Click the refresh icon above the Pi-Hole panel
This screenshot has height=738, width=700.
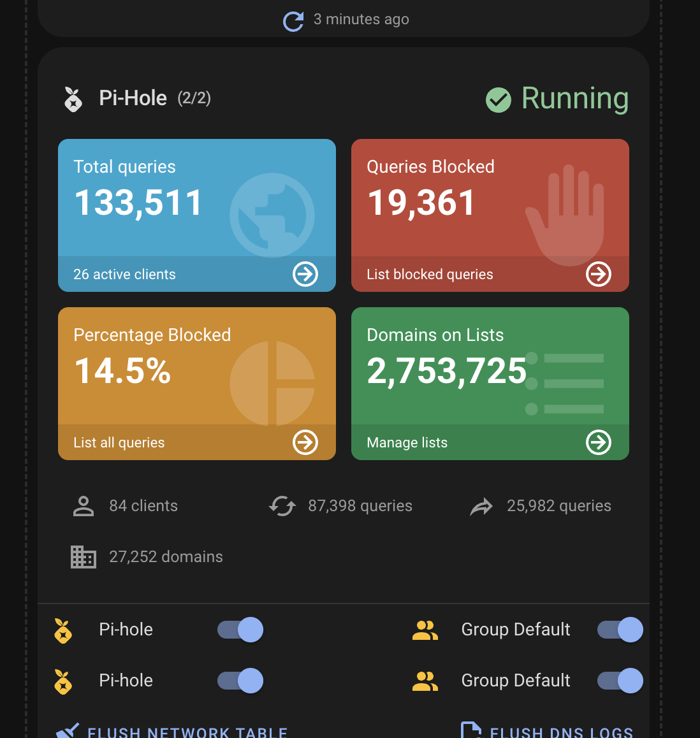[x=293, y=21]
